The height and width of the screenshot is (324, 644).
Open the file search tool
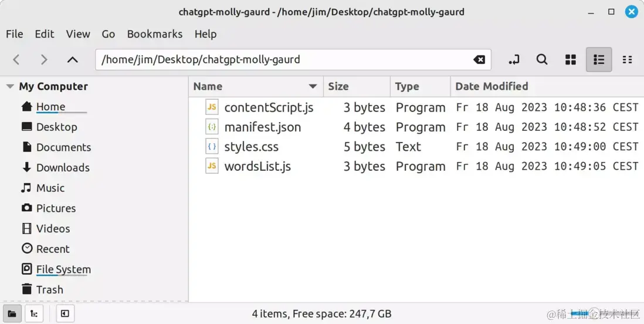tap(542, 60)
